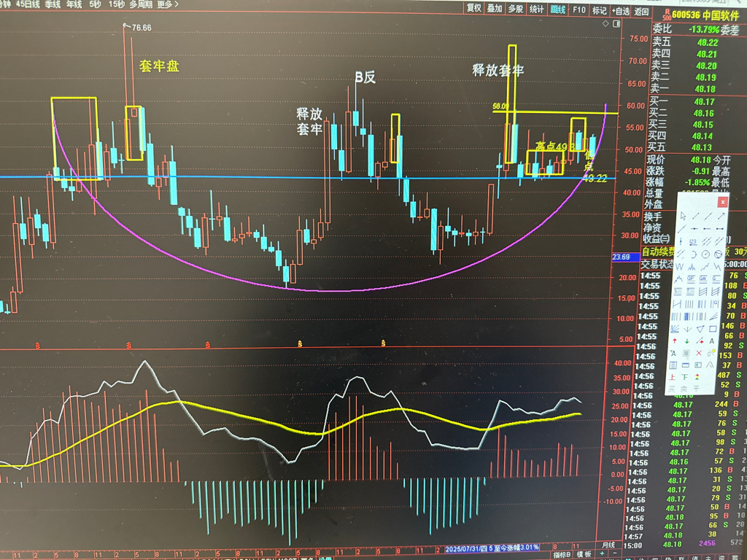The image size is (747, 560).
Task: Switch to the 15秒 period tab
Action: tap(116, 4)
